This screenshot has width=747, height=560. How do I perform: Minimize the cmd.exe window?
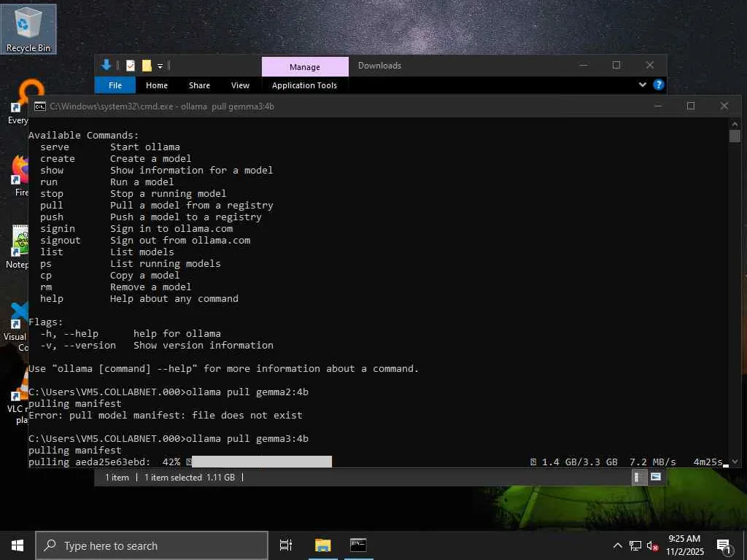tap(658, 106)
